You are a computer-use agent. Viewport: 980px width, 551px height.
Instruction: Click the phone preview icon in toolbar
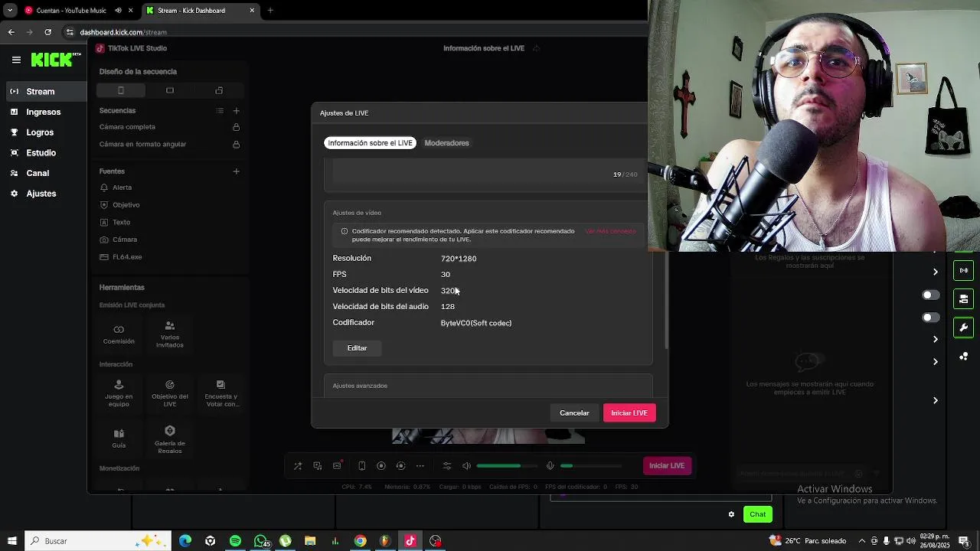click(361, 466)
